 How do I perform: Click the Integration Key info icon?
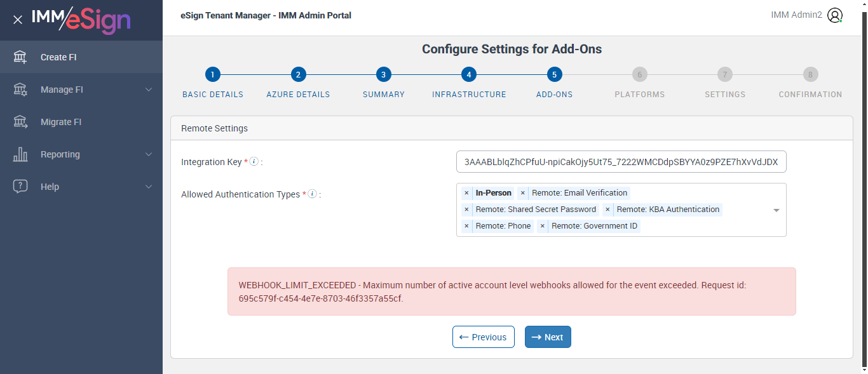tap(254, 162)
